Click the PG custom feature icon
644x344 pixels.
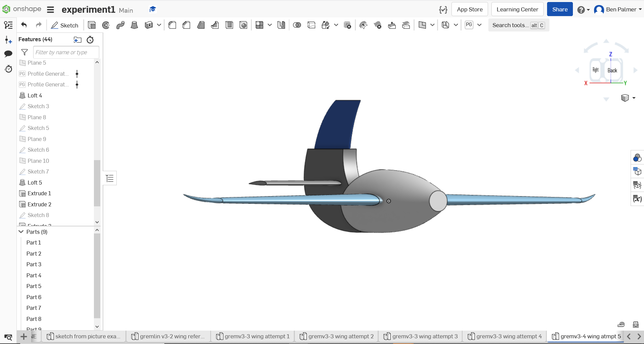[469, 25]
